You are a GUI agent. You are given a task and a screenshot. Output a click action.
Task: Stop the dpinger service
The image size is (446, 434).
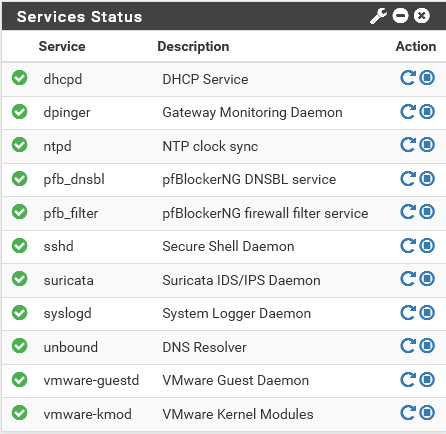pyautogui.click(x=427, y=111)
